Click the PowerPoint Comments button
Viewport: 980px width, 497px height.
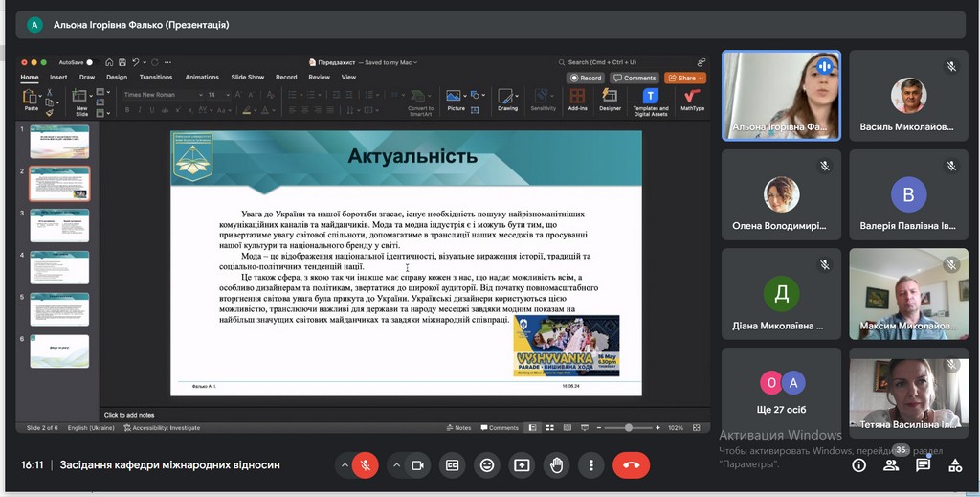635,78
